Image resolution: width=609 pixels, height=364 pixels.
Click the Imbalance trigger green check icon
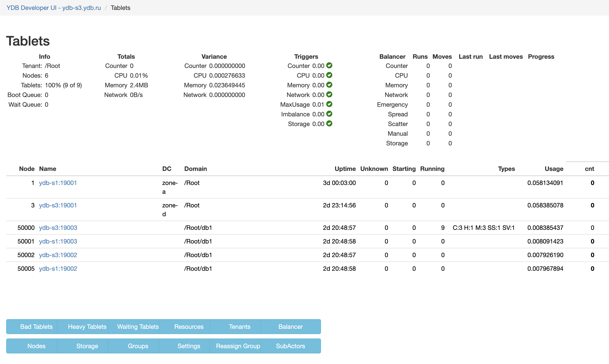coord(329,114)
